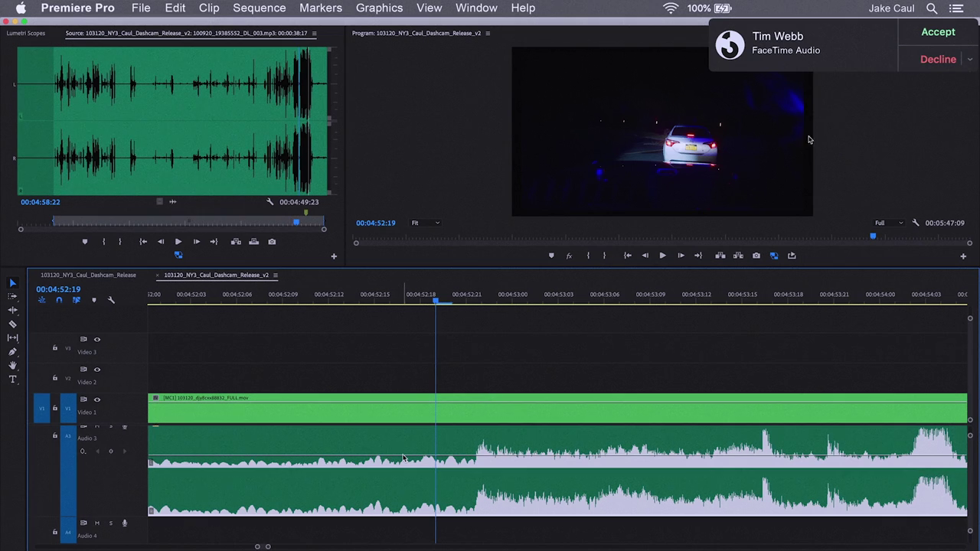Open Release_v2 sequence tab menu
980x551 pixels.
[276, 275]
